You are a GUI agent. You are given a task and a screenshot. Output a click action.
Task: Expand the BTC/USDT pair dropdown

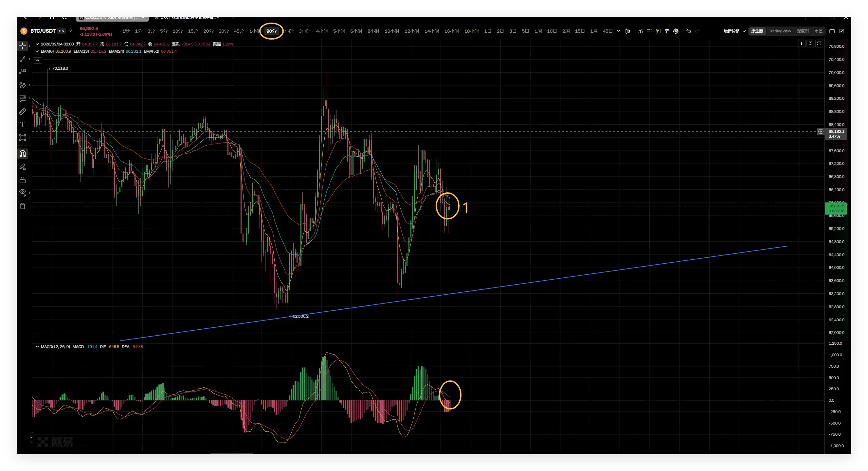(x=70, y=31)
